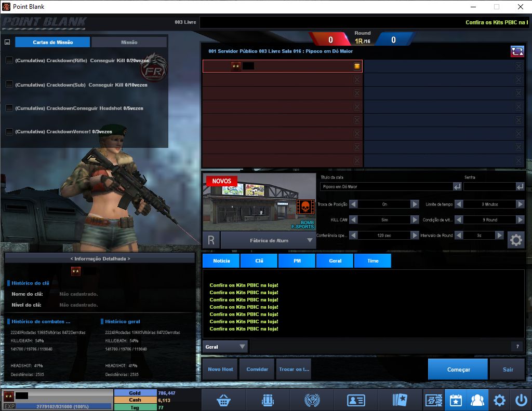Open the PM chat tab
The image size is (532, 411).
(x=297, y=261)
